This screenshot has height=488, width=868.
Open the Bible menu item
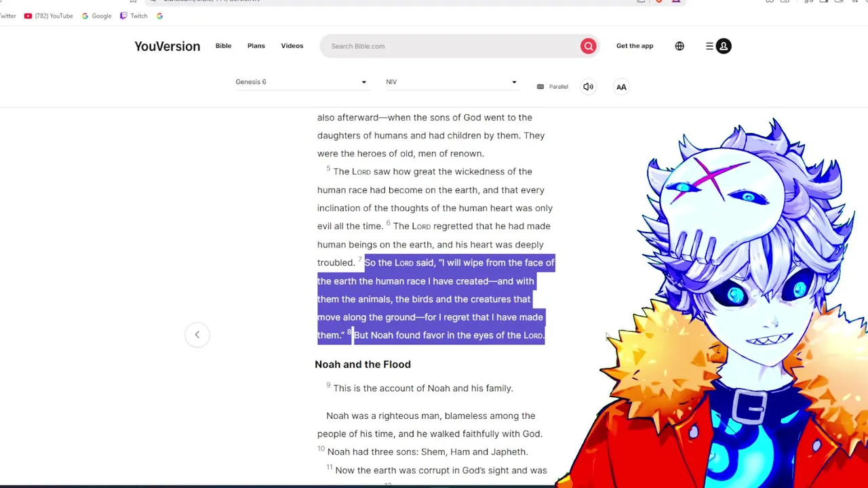coord(223,45)
